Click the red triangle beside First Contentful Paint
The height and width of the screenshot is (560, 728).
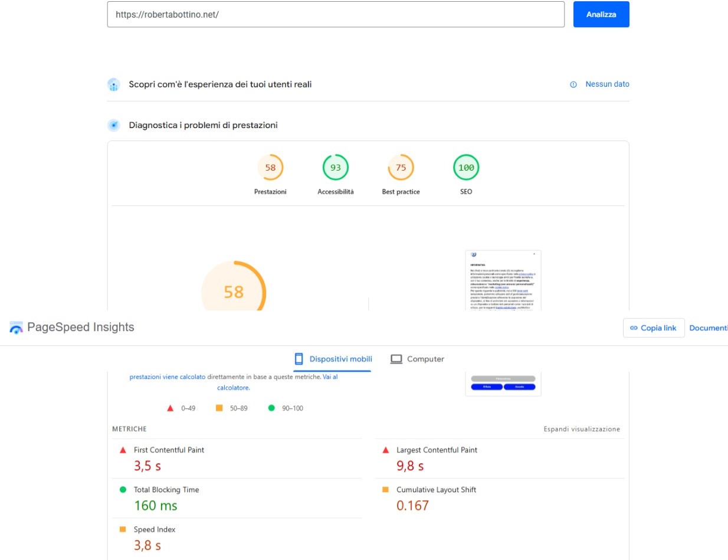123,450
